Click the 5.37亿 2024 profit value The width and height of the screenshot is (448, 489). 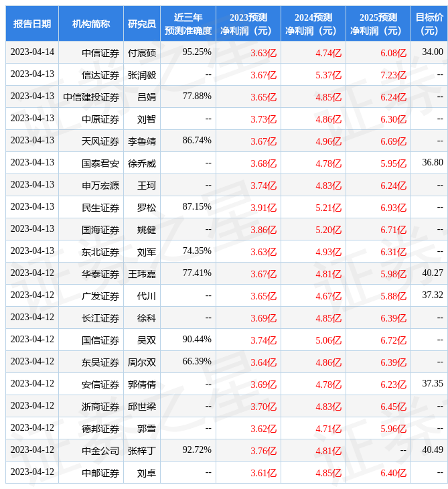[329, 75]
